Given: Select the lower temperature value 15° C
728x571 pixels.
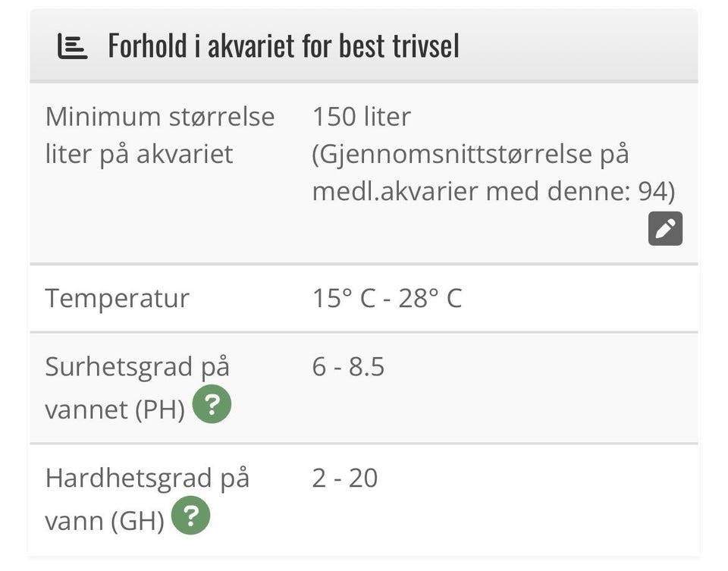Looking at the screenshot, I should click(344, 298).
